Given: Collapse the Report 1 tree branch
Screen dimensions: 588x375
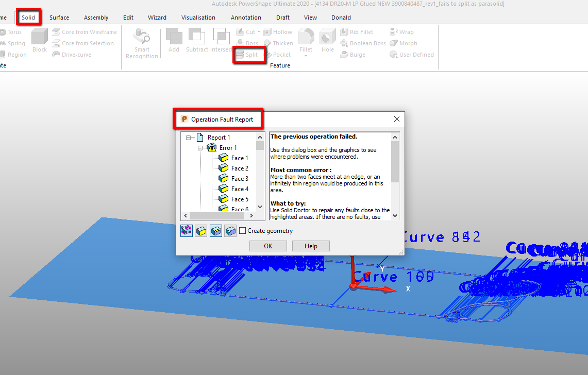Looking at the screenshot, I should click(x=189, y=137).
